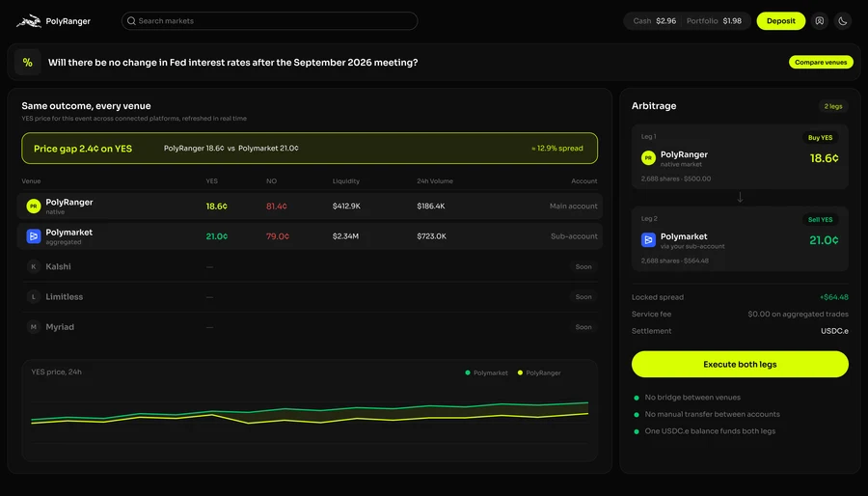Click the PolyRanger logo icon
Screen dimensions: 868x496
tap(29, 21)
